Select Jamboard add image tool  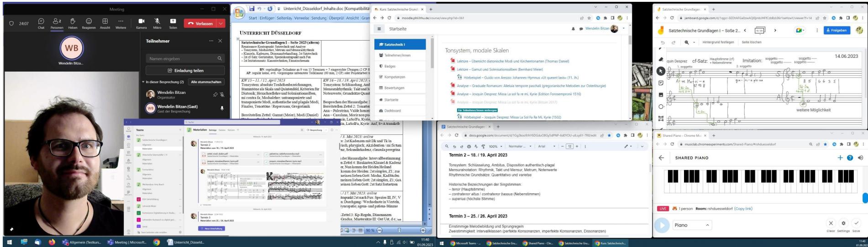[661, 95]
